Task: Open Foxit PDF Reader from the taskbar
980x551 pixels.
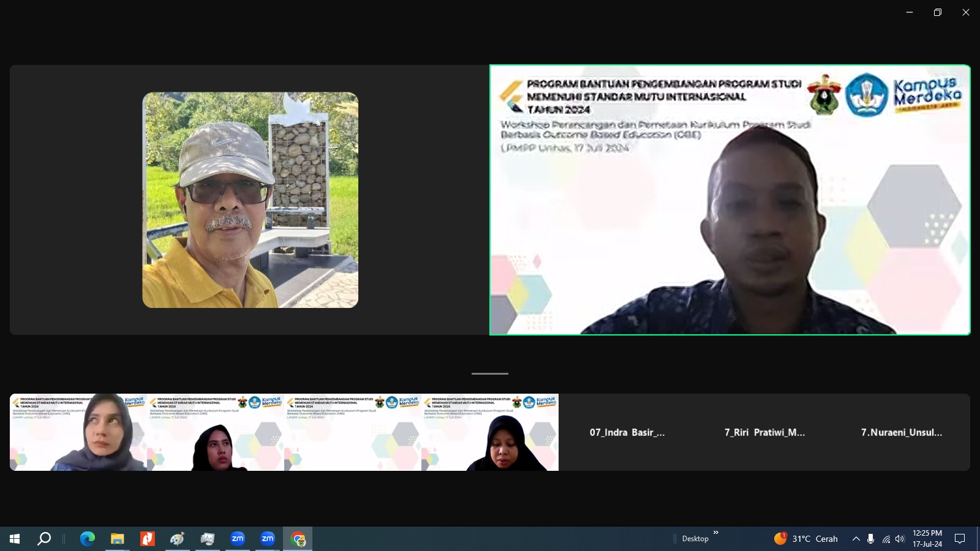Action: pos(147,539)
